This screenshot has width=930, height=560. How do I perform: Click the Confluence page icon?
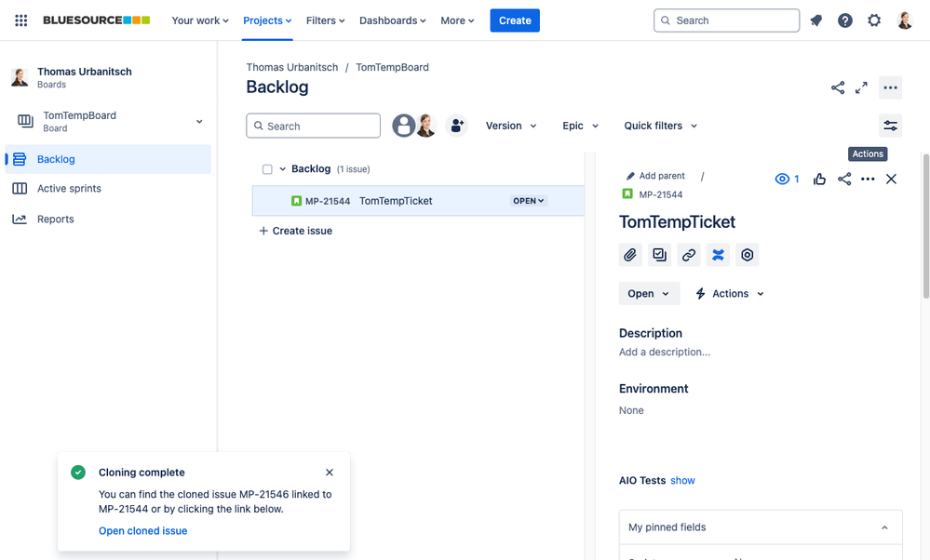click(718, 255)
